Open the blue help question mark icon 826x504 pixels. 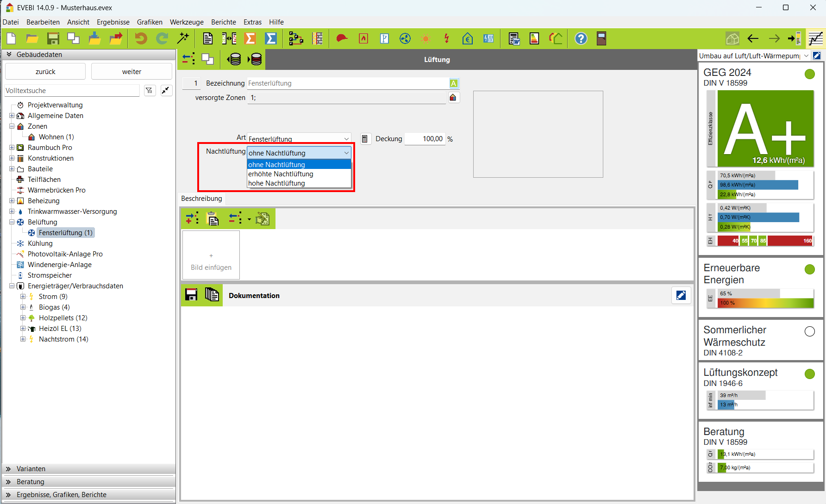click(x=581, y=38)
